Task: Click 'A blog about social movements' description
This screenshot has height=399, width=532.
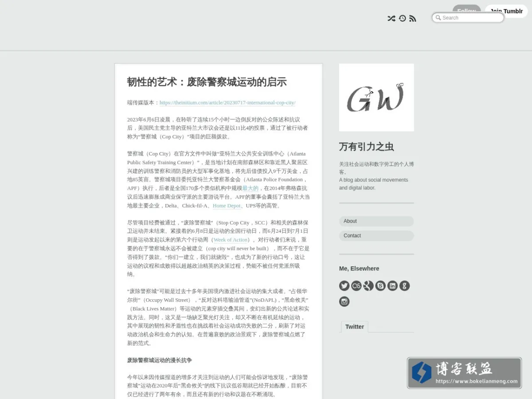Action: pyautogui.click(x=374, y=184)
